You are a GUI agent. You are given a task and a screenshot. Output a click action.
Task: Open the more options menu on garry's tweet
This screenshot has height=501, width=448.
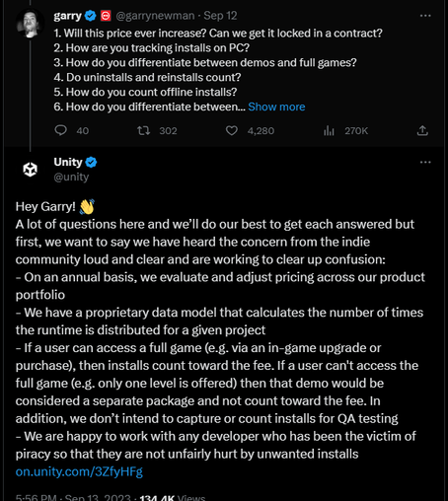425,16
